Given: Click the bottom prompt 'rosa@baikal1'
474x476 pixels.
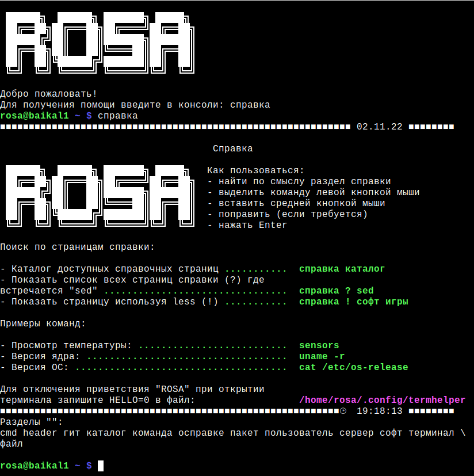Looking at the screenshot, I should (35, 466).
